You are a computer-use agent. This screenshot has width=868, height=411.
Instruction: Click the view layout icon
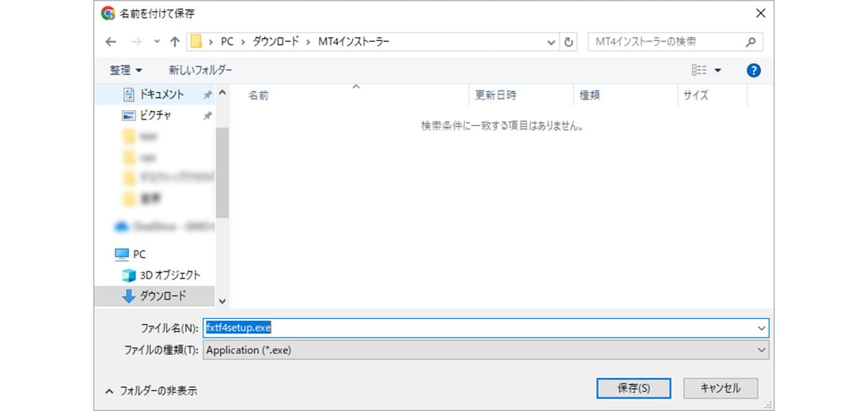(699, 70)
